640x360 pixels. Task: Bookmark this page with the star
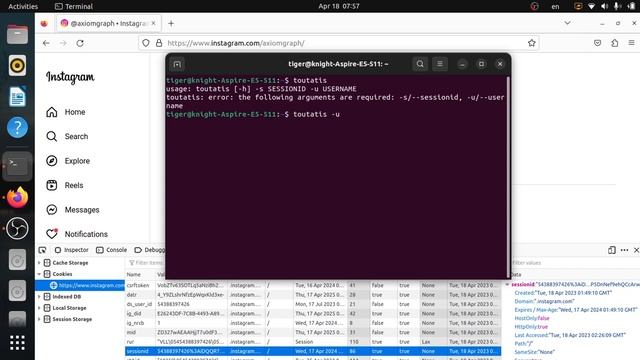click(531, 43)
